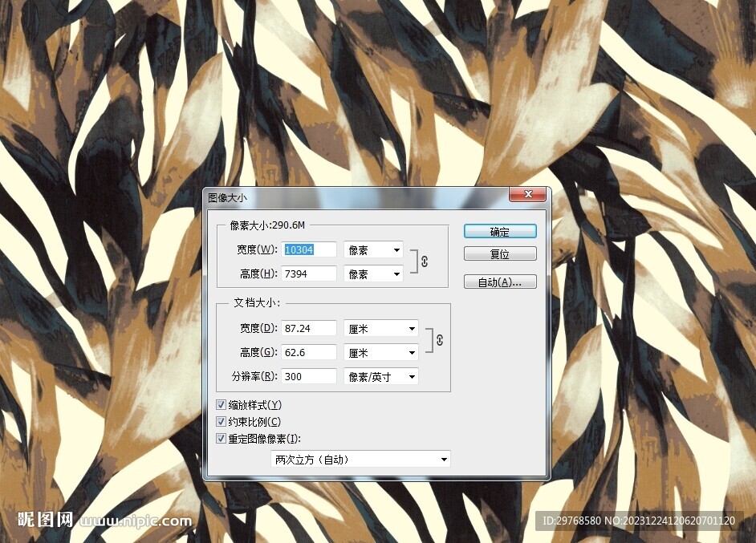Enable the 缩放样式(Y) checkbox
756x543 pixels.
(x=222, y=404)
